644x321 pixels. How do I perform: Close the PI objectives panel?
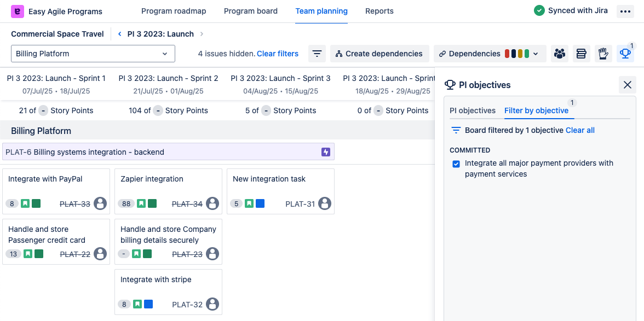628,85
